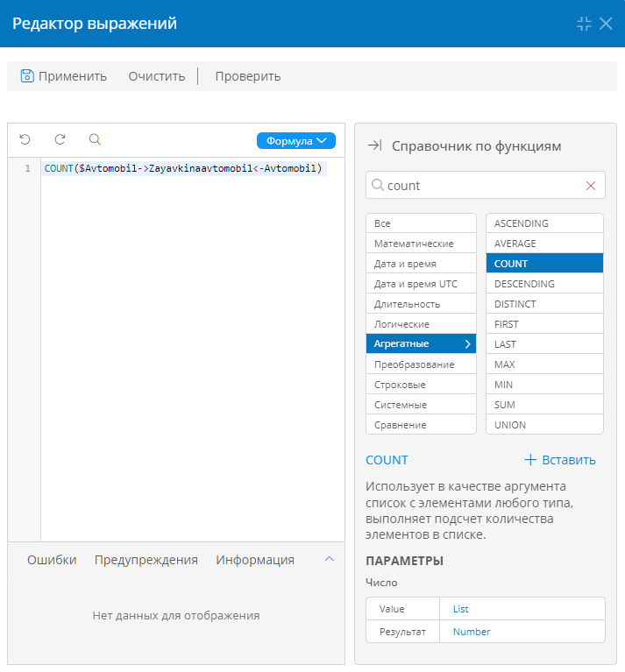Click the Результат parameter cell
Screen dimensions: 625x672
[403, 632]
